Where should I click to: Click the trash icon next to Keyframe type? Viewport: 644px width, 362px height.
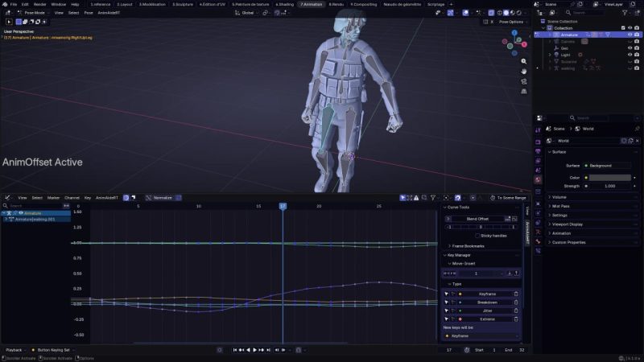[x=516, y=294]
